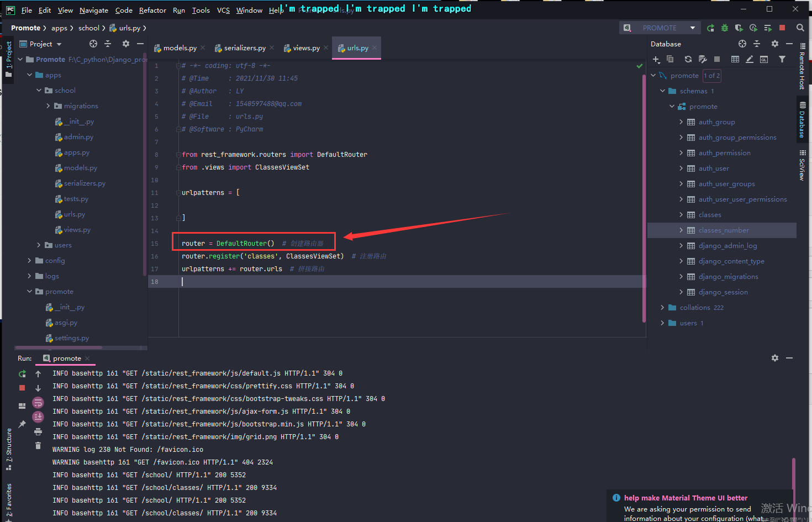The width and height of the screenshot is (812, 522).
Task: Stop the running server from the top toolbar
Action: [x=782, y=28]
